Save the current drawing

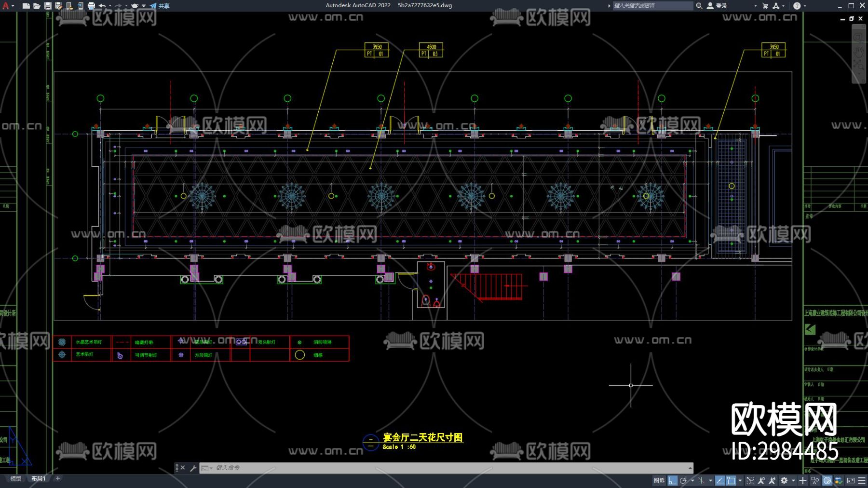[48, 6]
